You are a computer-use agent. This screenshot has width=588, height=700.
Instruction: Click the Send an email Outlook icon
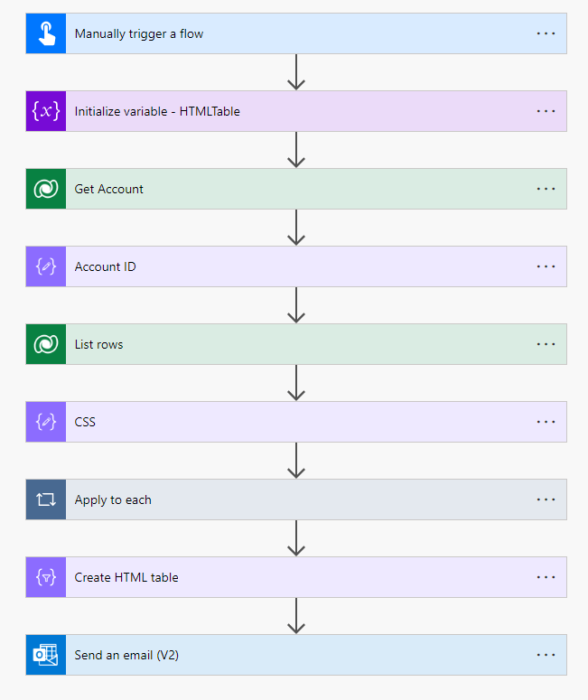(46, 655)
